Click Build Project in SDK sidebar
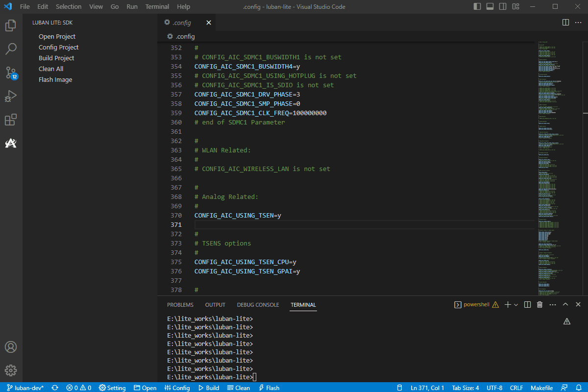 tap(56, 58)
